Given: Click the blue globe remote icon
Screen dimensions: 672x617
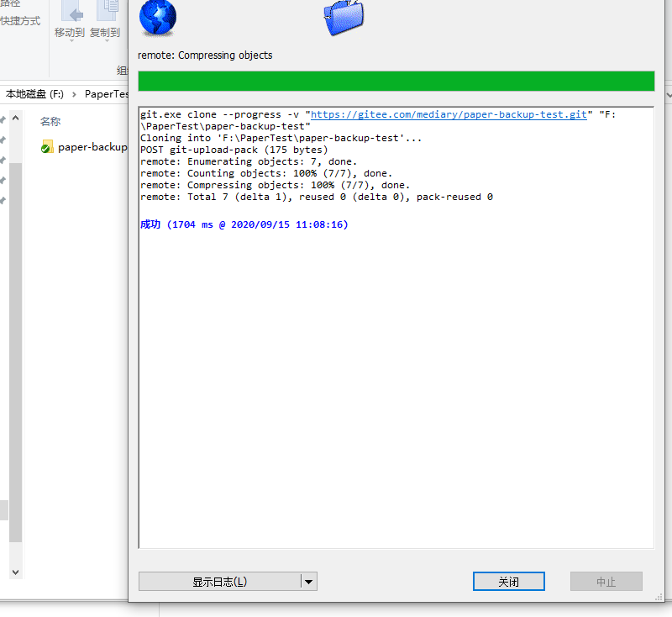Looking at the screenshot, I should [158, 17].
